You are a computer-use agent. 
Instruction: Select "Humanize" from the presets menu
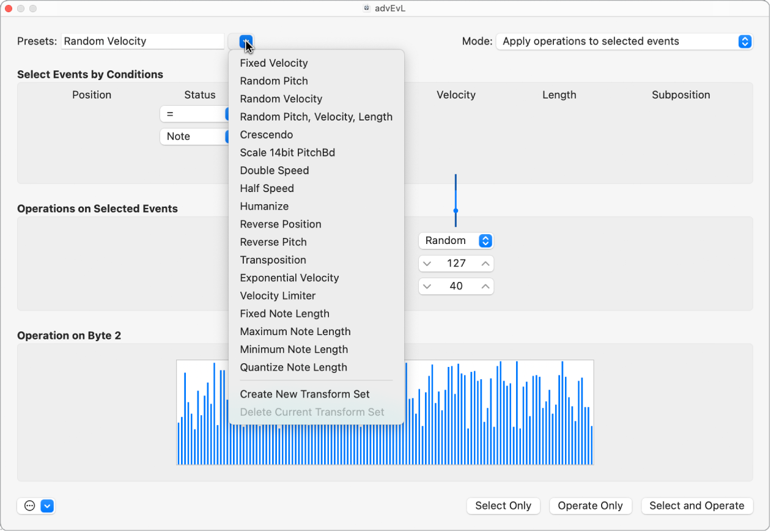(x=264, y=206)
